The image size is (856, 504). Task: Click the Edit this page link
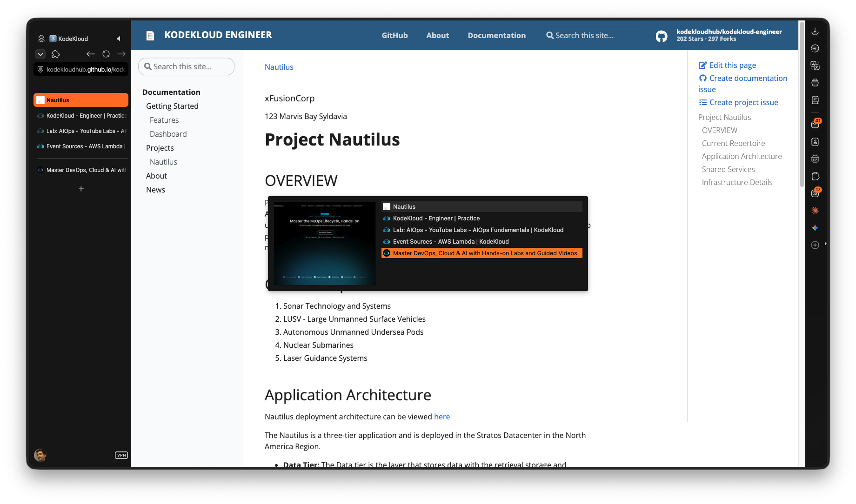point(727,65)
